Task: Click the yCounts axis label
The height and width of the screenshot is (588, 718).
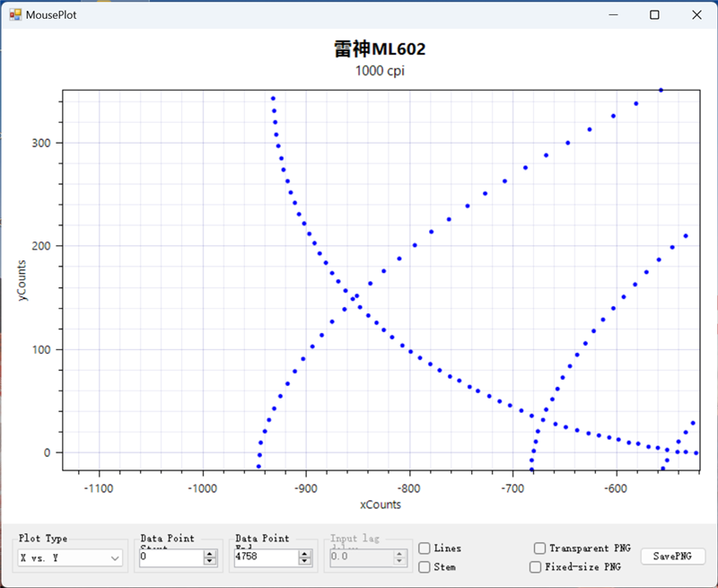Action: (x=22, y=280)
